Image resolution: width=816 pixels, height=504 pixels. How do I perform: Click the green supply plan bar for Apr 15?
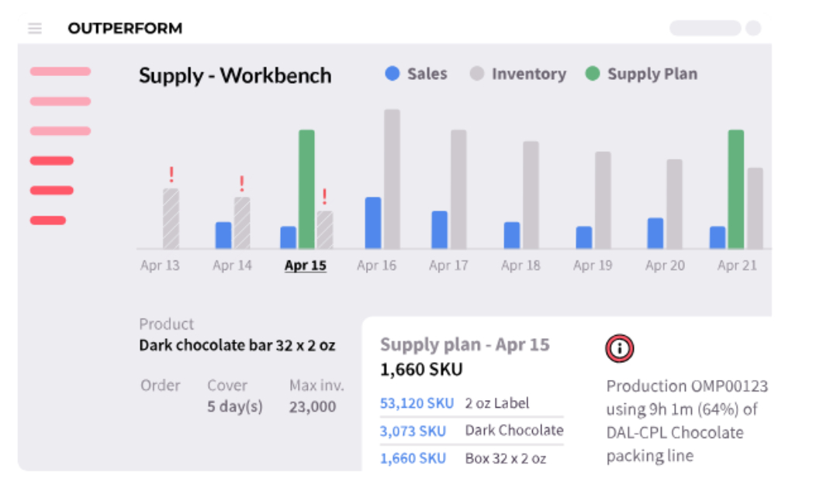306,189
